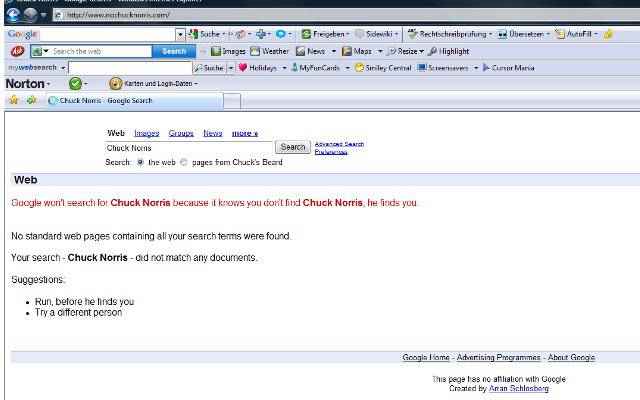Viewport: 640px width, 400px height.
Task: Click the mywebsearch text input field
Action: click(130, 68)
